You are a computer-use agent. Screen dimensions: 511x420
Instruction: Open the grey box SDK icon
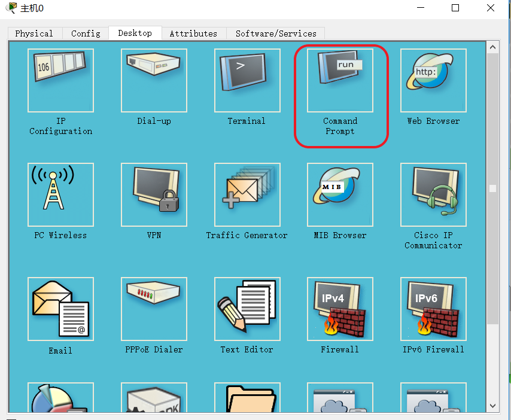(x=154, y=397)
